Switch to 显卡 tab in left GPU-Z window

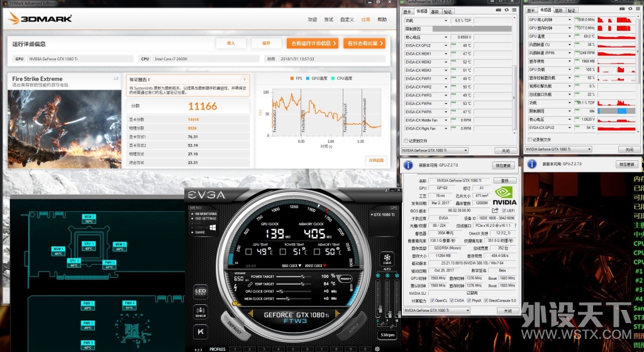point(407,11)
